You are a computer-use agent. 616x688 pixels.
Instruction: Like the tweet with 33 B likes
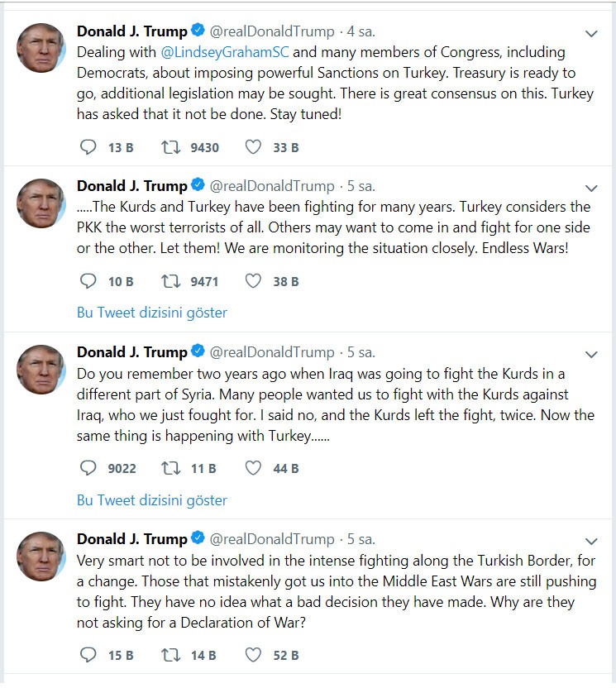(x=254, y=148)
